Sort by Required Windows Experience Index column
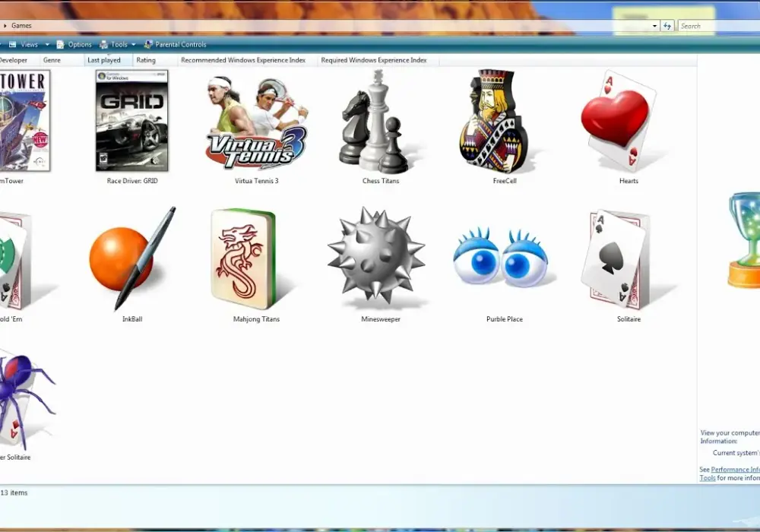 point(378,60)
